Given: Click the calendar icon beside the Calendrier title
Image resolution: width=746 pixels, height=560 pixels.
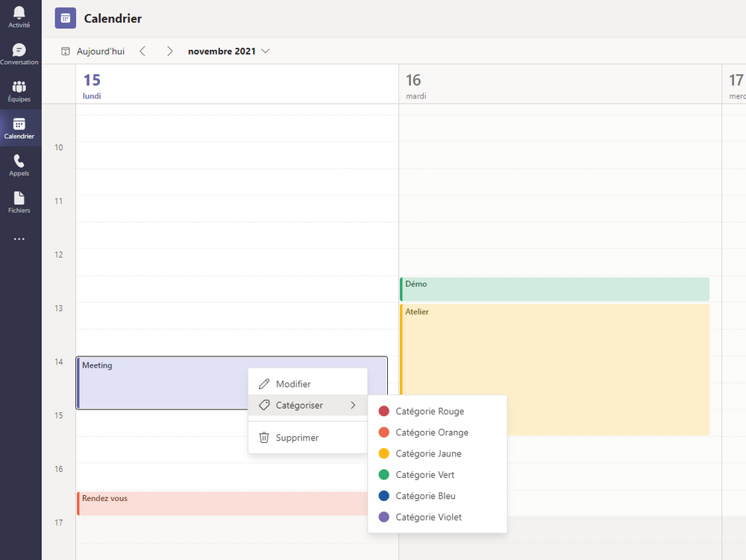Looking at the screenshot, I should 65,18.
